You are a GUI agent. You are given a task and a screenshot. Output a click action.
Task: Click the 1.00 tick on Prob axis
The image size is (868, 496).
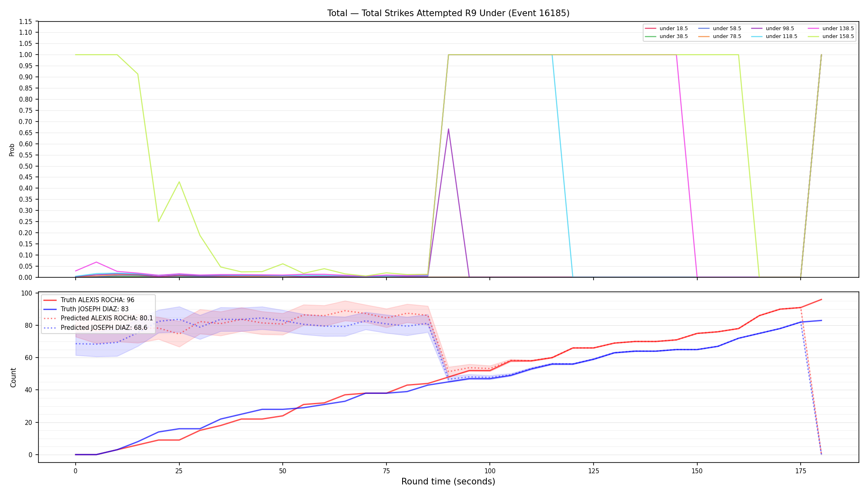click(26, 55)
